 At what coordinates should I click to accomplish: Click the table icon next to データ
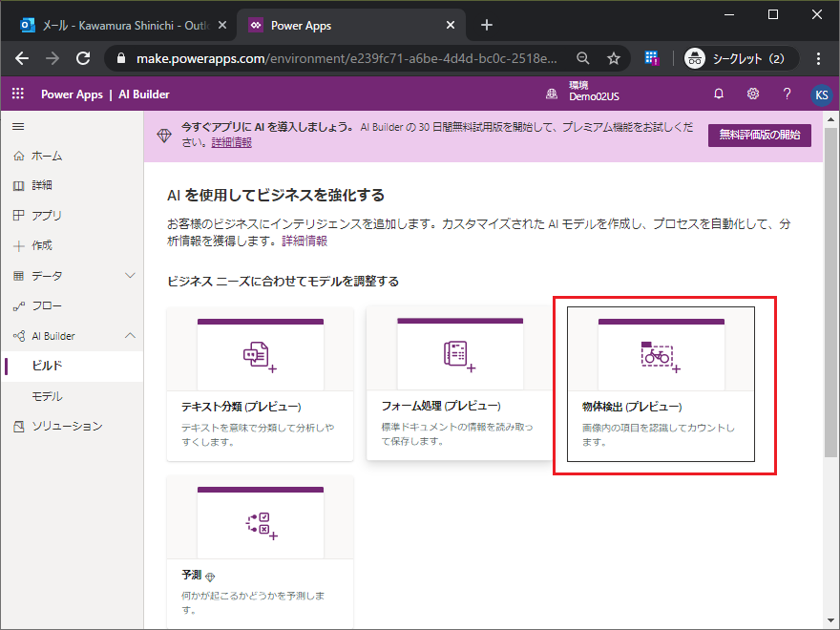tap(19, 276)
